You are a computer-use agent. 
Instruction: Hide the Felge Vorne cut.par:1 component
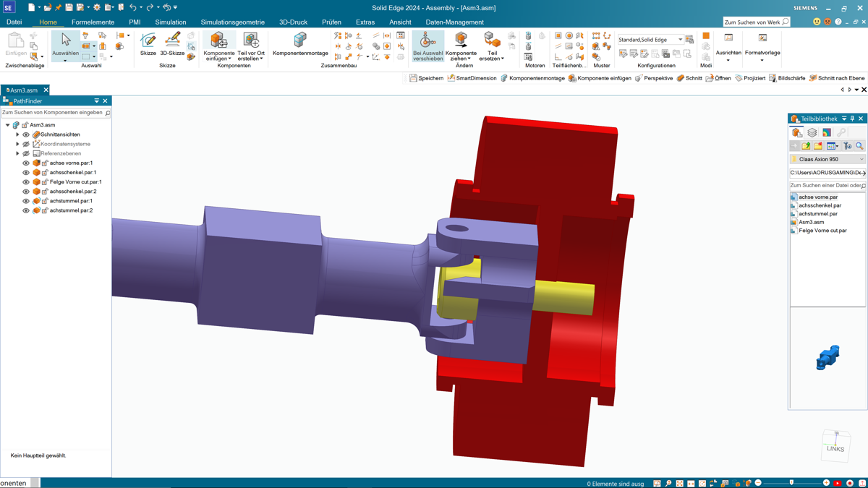pos(26,182)
